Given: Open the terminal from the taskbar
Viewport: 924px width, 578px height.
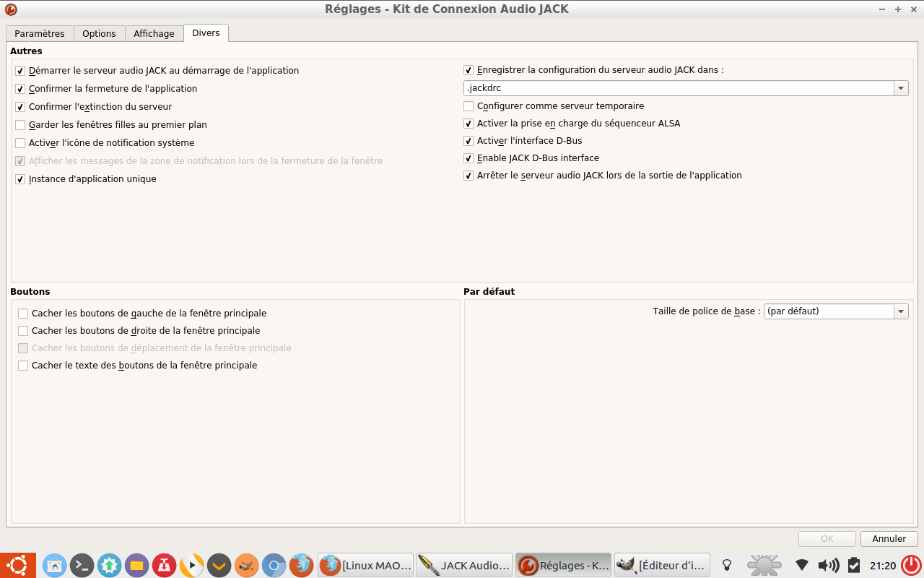Looking at the screenshot, I should pos(82,565).
